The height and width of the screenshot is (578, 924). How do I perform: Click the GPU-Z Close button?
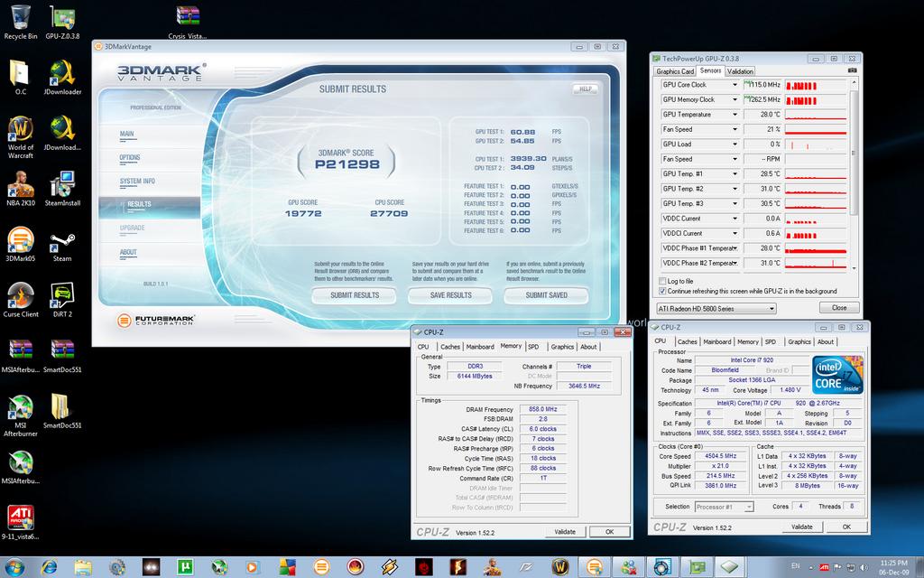tap(839, 308)
